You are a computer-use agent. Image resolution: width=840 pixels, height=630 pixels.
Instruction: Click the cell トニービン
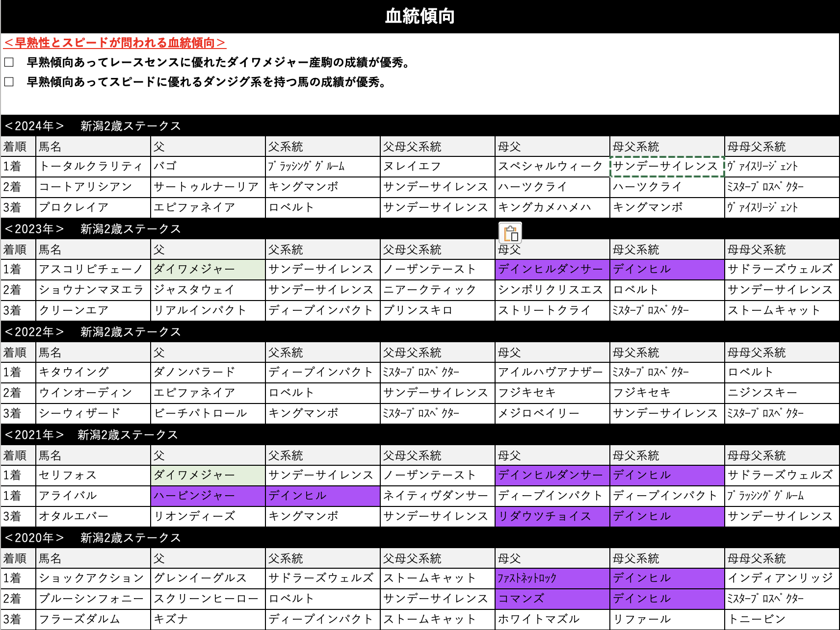pyautogui.click(x=782, y=620)
